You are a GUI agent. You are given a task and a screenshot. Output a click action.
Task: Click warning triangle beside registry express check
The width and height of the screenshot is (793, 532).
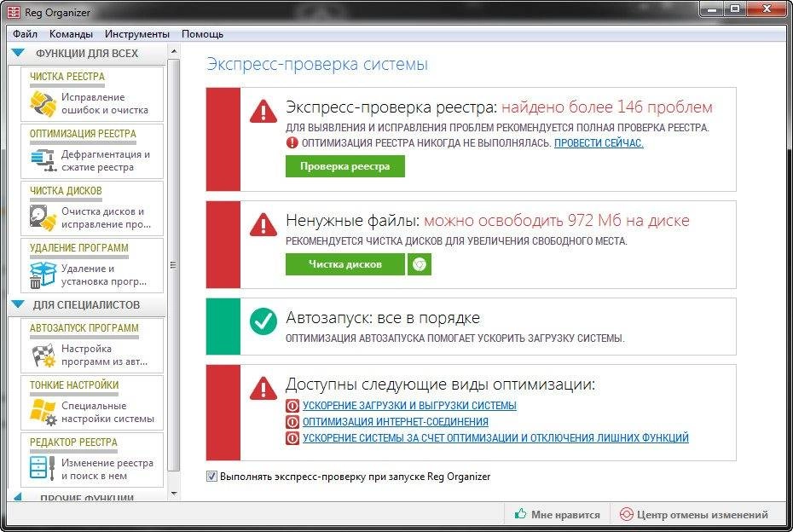pos(263,112)
